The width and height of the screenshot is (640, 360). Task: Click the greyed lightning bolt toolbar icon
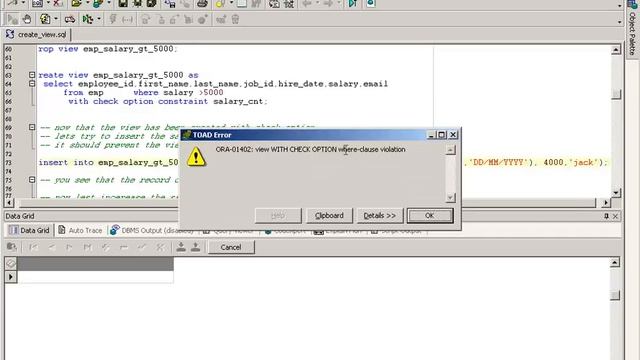tap(113, 19)
